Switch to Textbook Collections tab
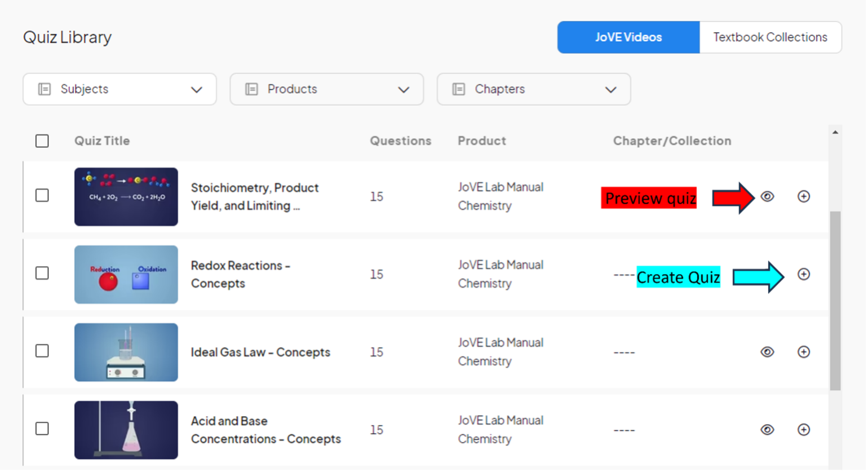Viewport: 868px width, 472px height. (770, 37)
